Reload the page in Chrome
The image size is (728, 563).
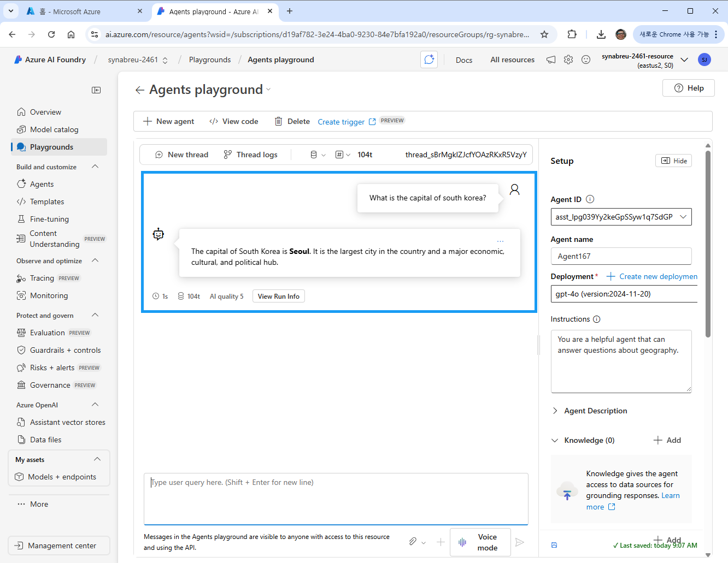[x=51, y=34]
